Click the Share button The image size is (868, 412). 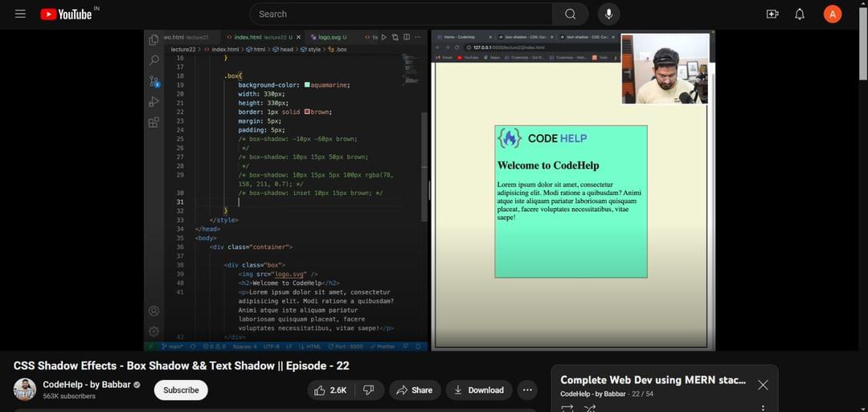tap(416, 390)
